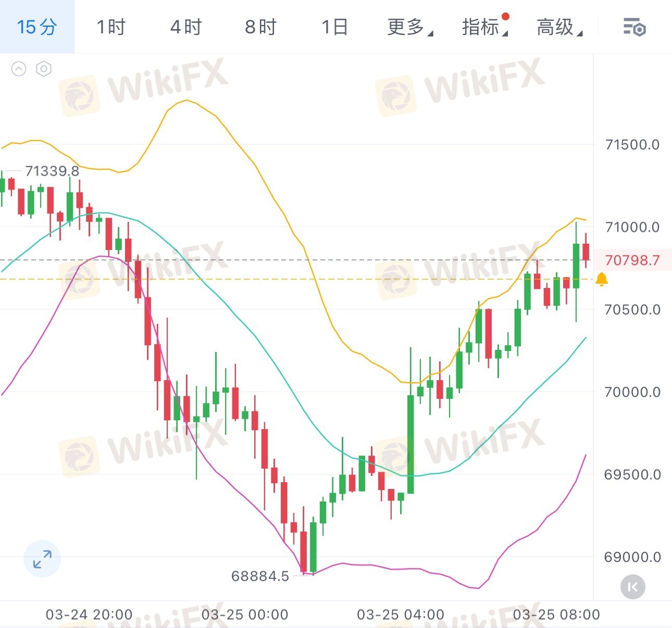Screen dimensions: 672x628
Task: Expand the chart to fullscreen
Action: [x=42, y=559]
